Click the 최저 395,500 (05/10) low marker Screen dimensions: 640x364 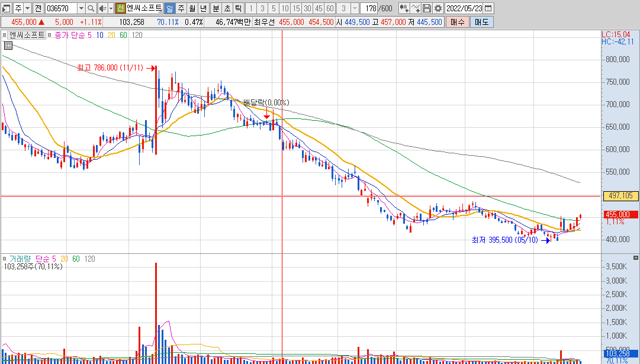point(505,240)
